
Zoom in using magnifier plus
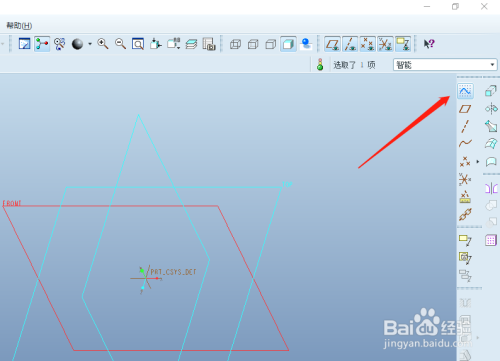103,44
